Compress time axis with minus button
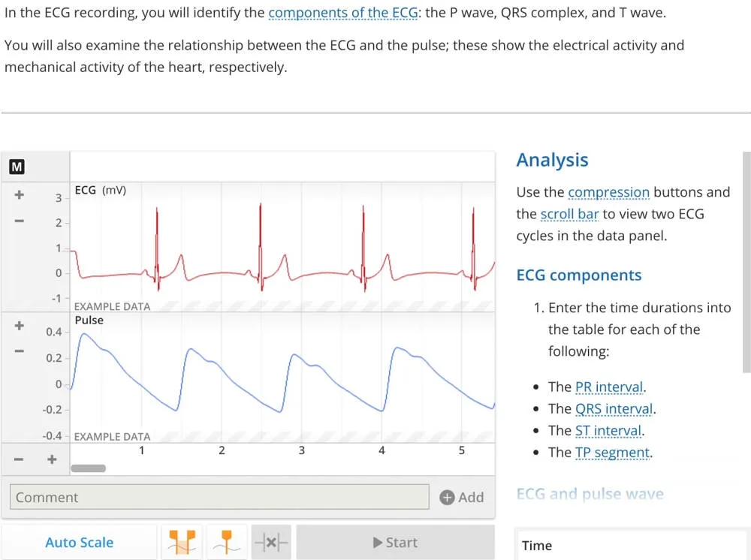This screenshot has width=751, height=560. coord(20,459)
